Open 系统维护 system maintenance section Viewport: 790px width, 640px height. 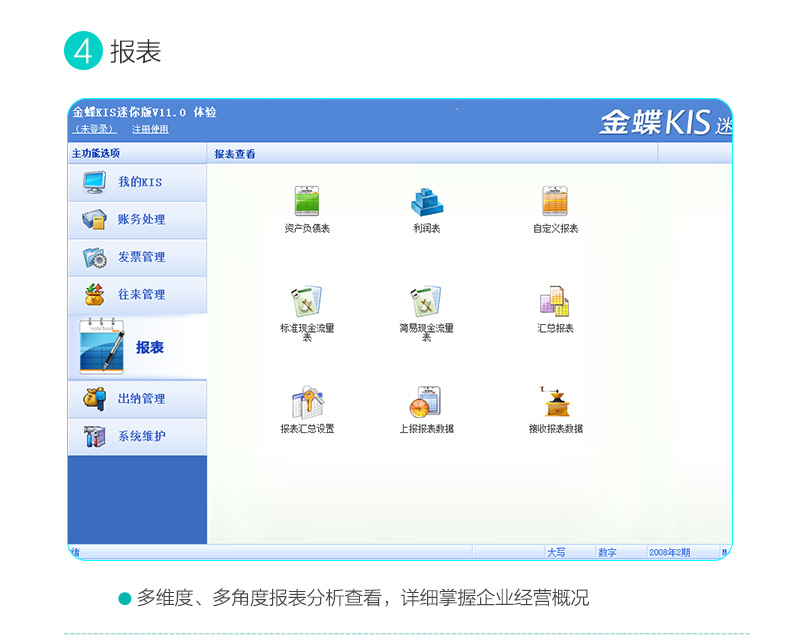(x=138, y=436)
